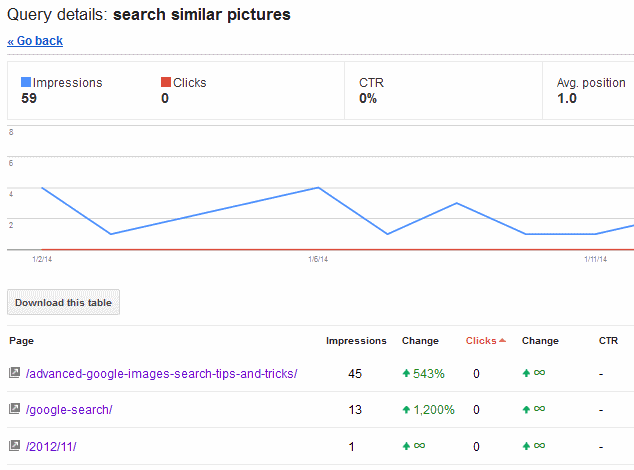Image resolution: width=634 pixels, height=470 pixels.
Task: Open external link icon for advanced-google-images-search page
Action: [15, 373]
